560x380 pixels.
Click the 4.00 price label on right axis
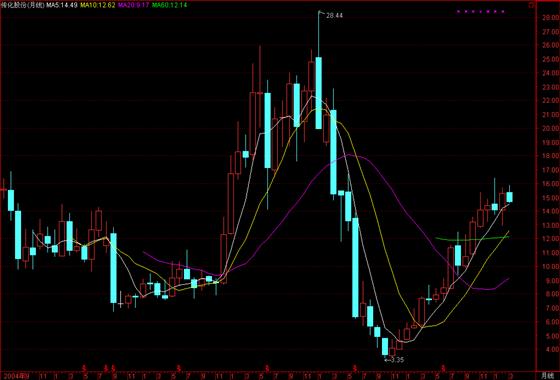(551, 350)
